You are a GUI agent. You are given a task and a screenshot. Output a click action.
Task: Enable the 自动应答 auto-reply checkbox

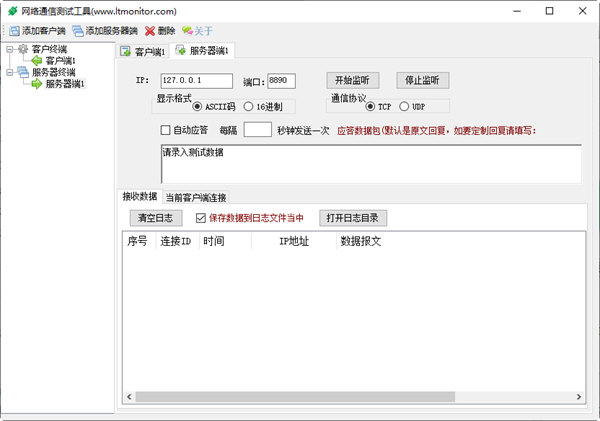click(x=165, y=130)
